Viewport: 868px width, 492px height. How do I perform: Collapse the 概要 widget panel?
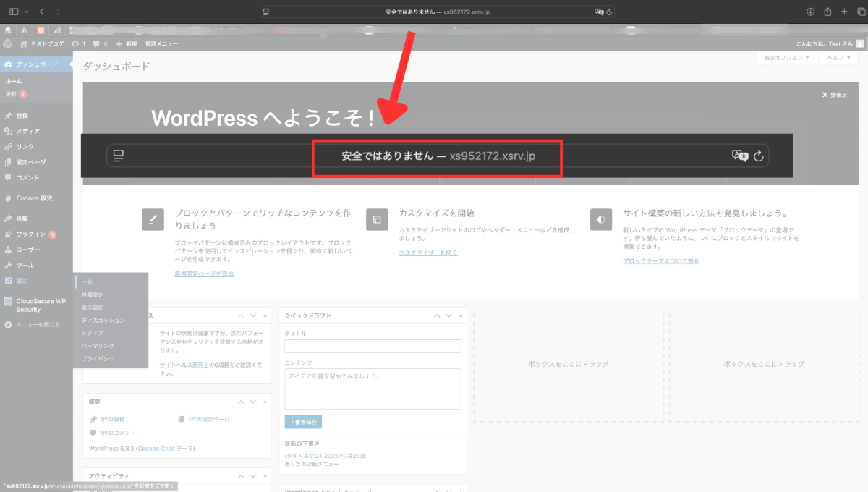click(264, 402)
